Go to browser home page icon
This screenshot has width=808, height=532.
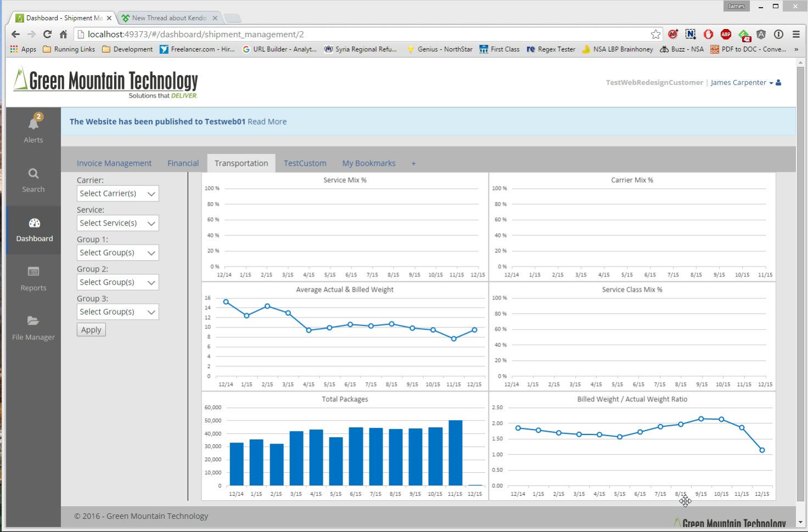pos(64,34)
